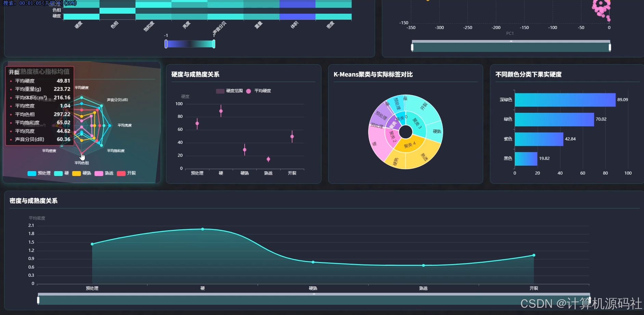
Task: Select the 绿色 bar showing 70.02
Action: tap(554, 119)
